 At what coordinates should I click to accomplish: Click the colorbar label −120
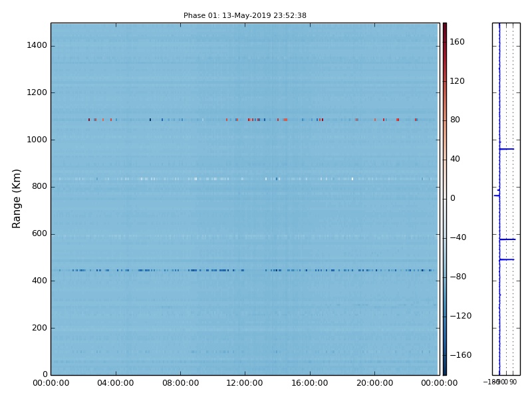pos(461,315)
